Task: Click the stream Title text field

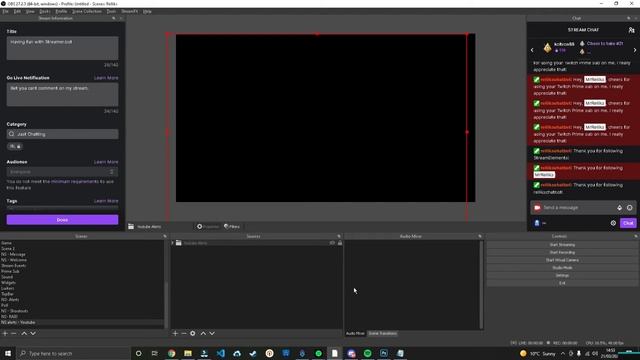Action: coord(62,48)
